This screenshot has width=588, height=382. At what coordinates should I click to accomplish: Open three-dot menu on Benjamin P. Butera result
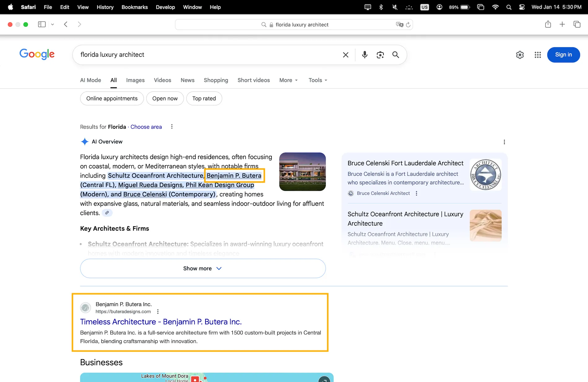coord(158,311)
